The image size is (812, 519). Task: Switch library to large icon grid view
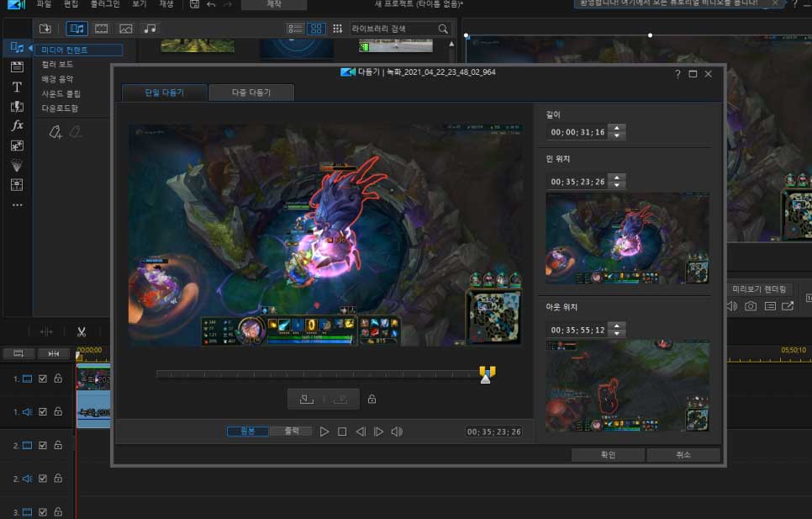316,29
